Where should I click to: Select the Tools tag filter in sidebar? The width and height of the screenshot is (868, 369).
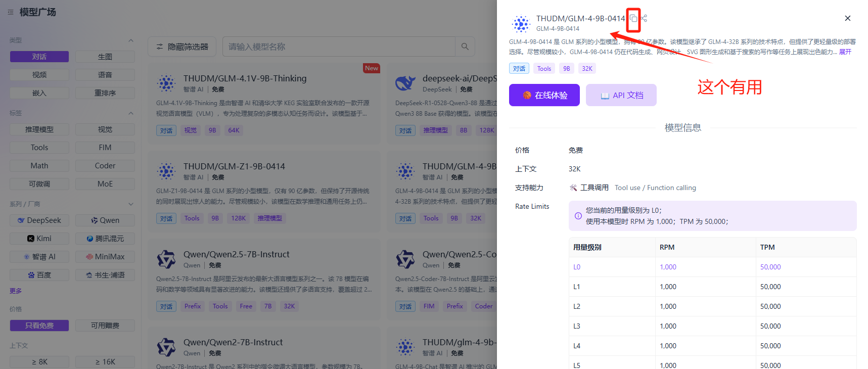click(x=39, y=148)
